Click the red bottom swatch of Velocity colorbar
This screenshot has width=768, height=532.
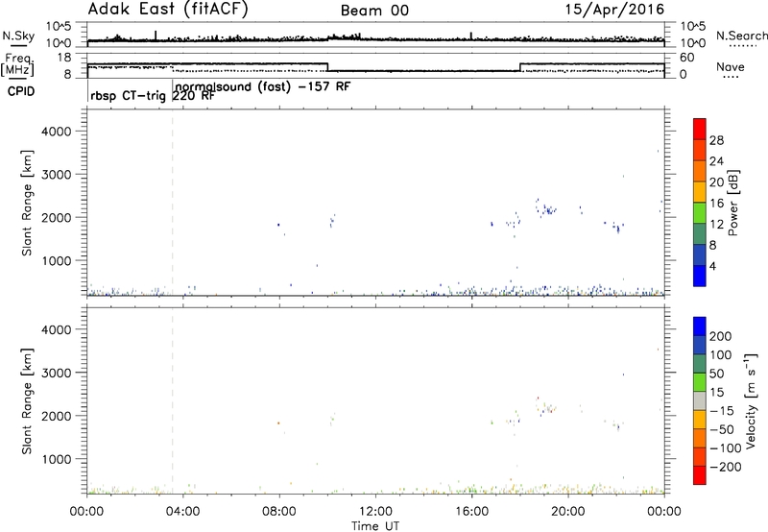click(700, 475)
